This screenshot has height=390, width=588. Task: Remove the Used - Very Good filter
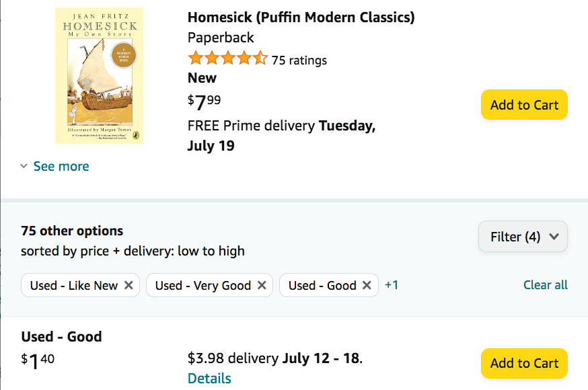pos(261,285)
